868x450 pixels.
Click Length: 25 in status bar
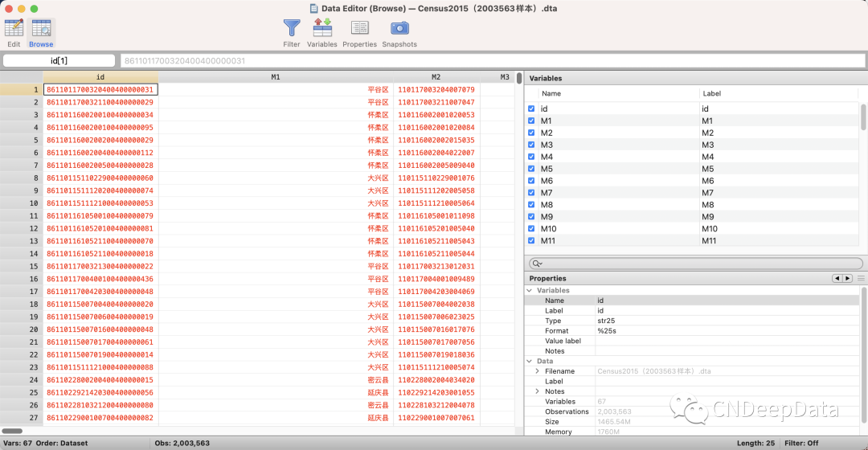point(755,443)
